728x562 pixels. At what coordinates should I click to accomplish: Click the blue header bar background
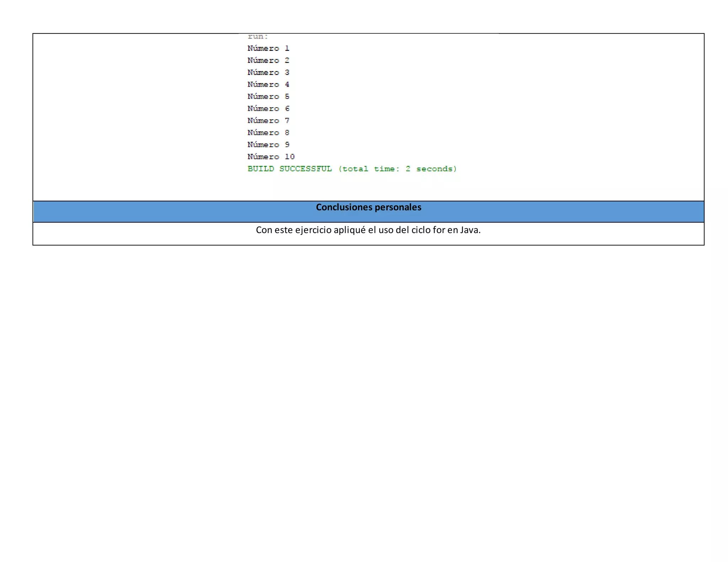142,212
